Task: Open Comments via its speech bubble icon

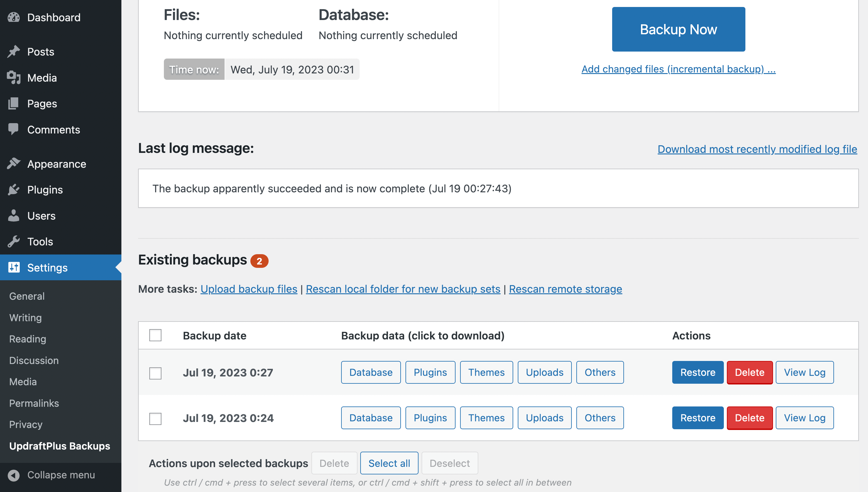Action: pos(14,130)
